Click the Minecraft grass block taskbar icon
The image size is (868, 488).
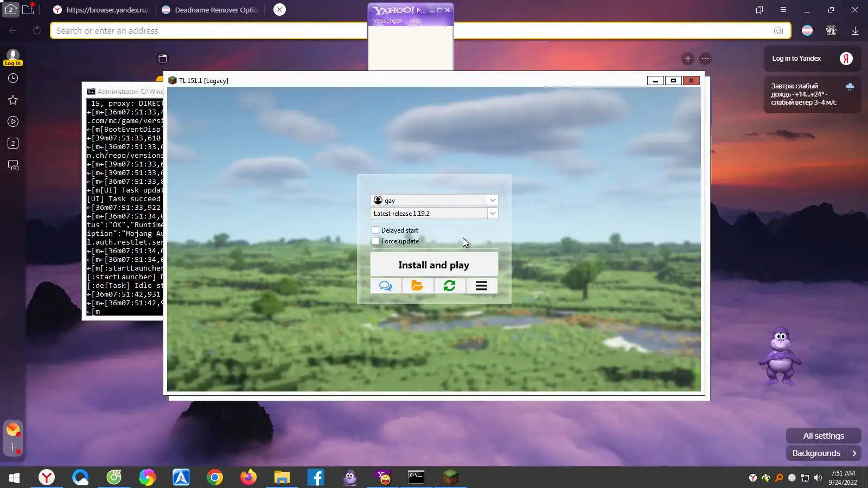(x=450, y=477)
